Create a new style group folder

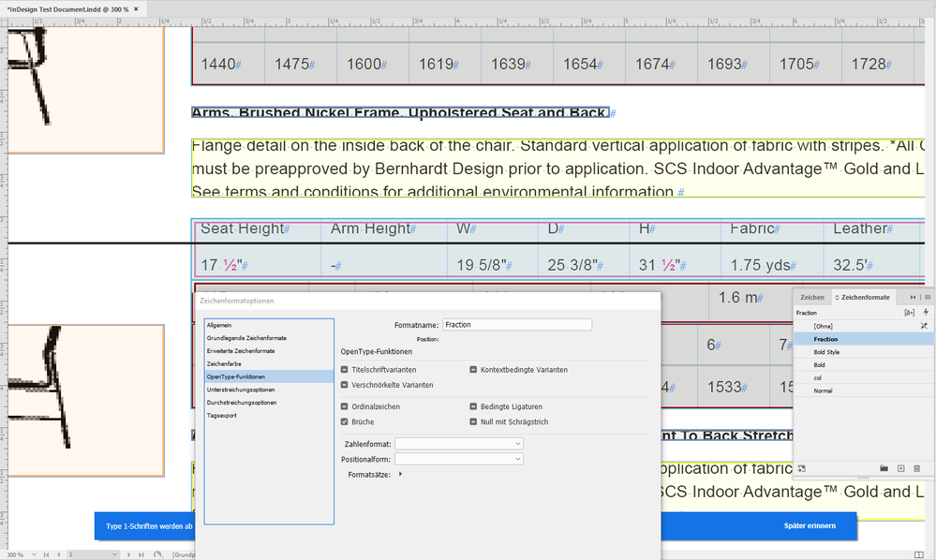point(884,466)
